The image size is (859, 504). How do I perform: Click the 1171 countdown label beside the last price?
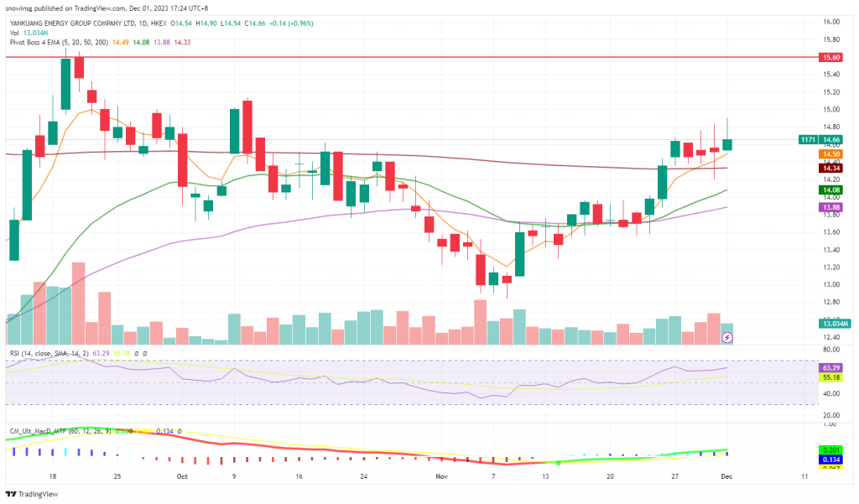tap(808, 140)
